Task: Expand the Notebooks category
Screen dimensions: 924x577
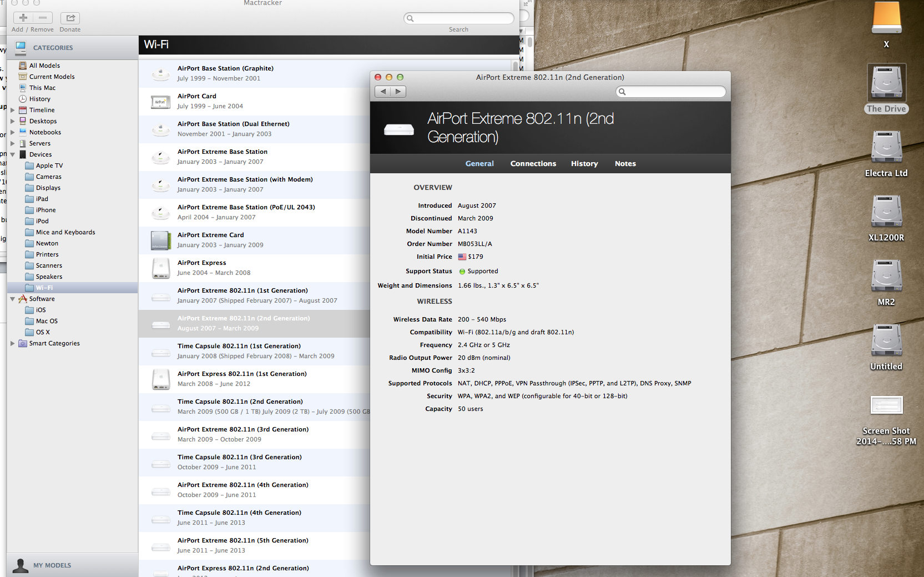Action: tap(13, 132)
